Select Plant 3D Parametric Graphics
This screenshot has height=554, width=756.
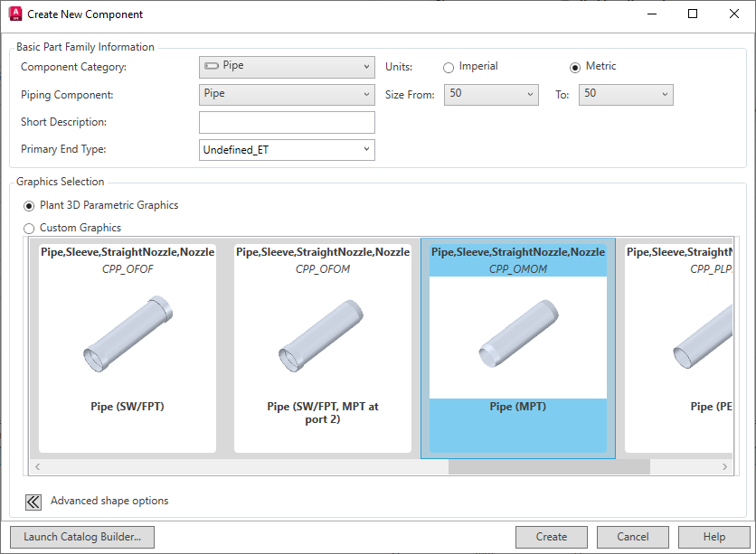pyautogui.click(x=28, y=206)
